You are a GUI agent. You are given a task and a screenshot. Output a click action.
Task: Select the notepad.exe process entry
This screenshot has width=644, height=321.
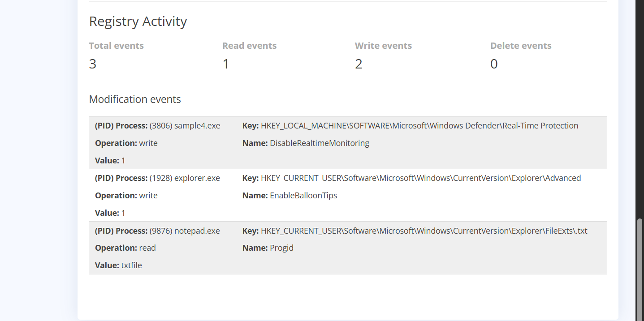[x=185, y=231]
